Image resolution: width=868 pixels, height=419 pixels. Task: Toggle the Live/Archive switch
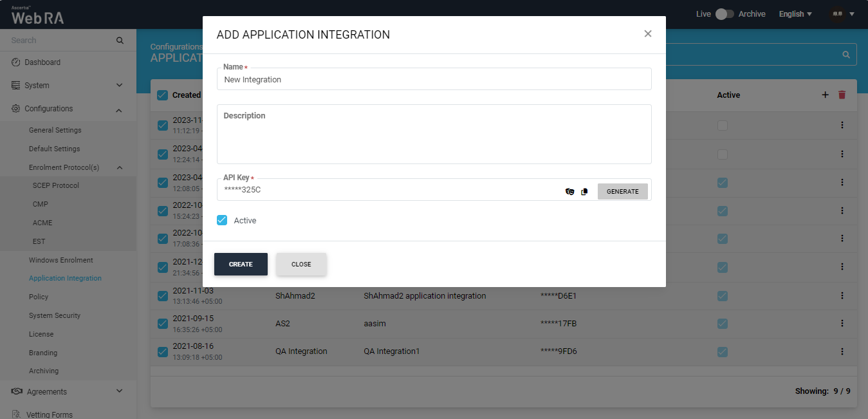click(725, 14)
